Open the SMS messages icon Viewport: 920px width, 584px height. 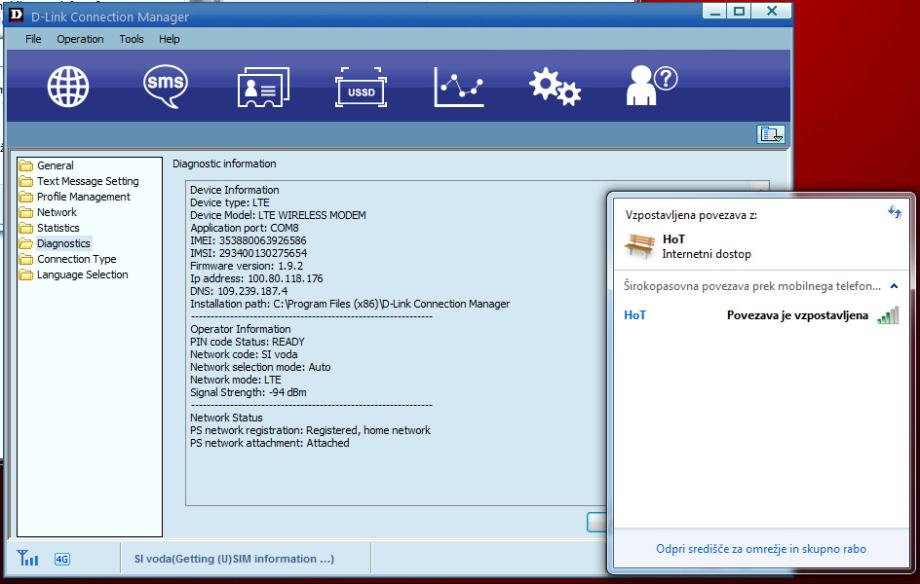pos(165,88)
